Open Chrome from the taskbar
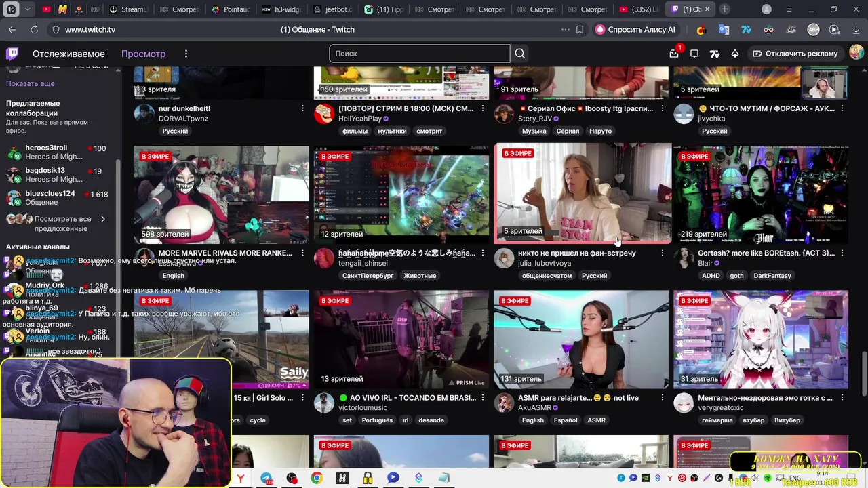Viewport: 868px width, 488px height. (317, 478)
